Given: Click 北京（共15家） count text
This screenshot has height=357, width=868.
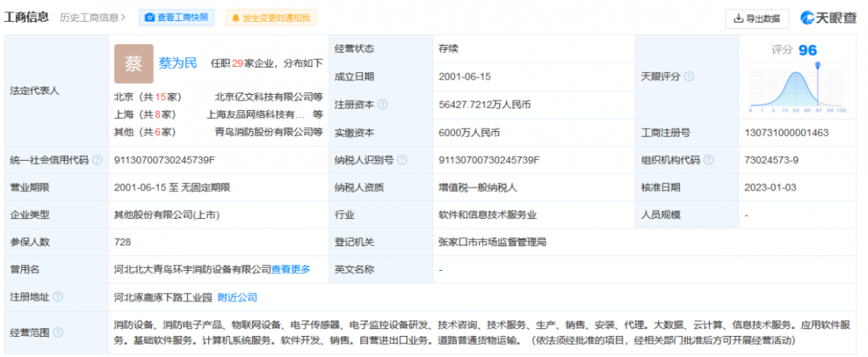Looking at the screenshot, I should [148, 96].
